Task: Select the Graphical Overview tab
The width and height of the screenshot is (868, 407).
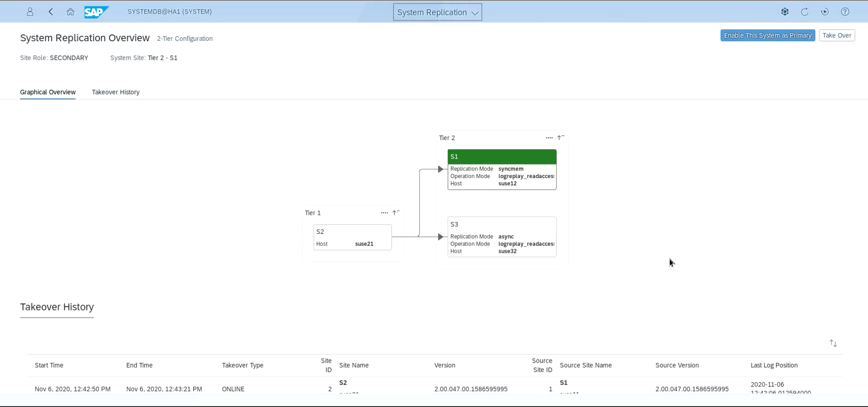Action: pos(48,92)
